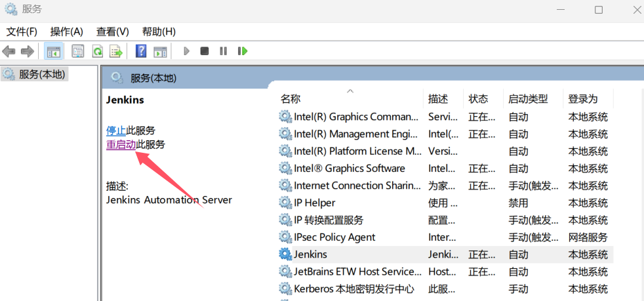Open the 文件(F) menu
The height and width of the screenshot is (301, 644).
pyautogui.click(x=22, y=31)
